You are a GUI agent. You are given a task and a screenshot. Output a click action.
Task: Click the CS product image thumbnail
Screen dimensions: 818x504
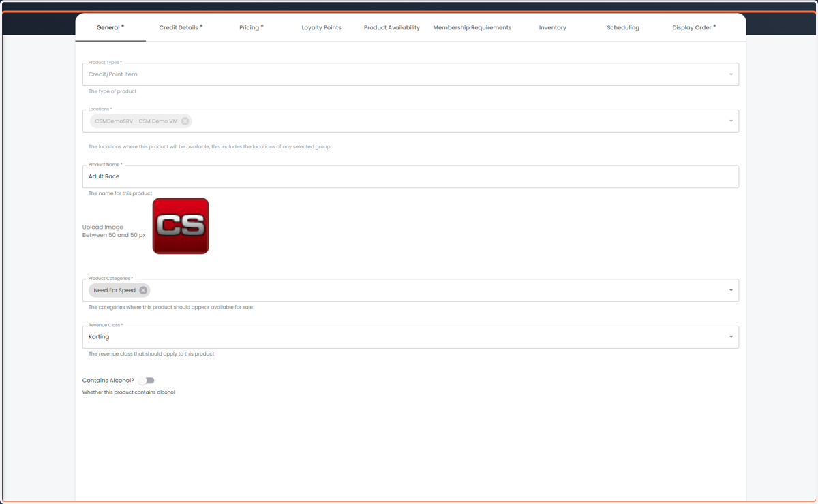pyautogui.click(x=181, y=226)
